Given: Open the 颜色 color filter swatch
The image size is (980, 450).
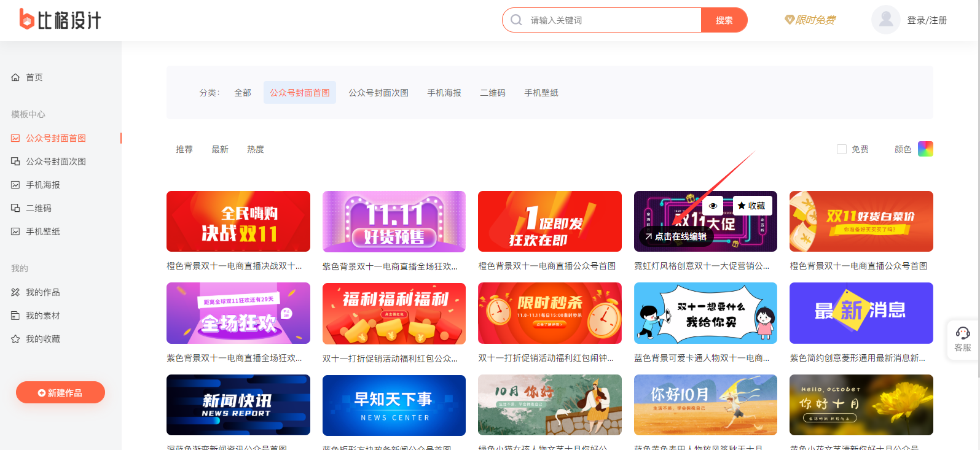Looking at the screenshot, I should pyautogui.click(x=925, y=149).
